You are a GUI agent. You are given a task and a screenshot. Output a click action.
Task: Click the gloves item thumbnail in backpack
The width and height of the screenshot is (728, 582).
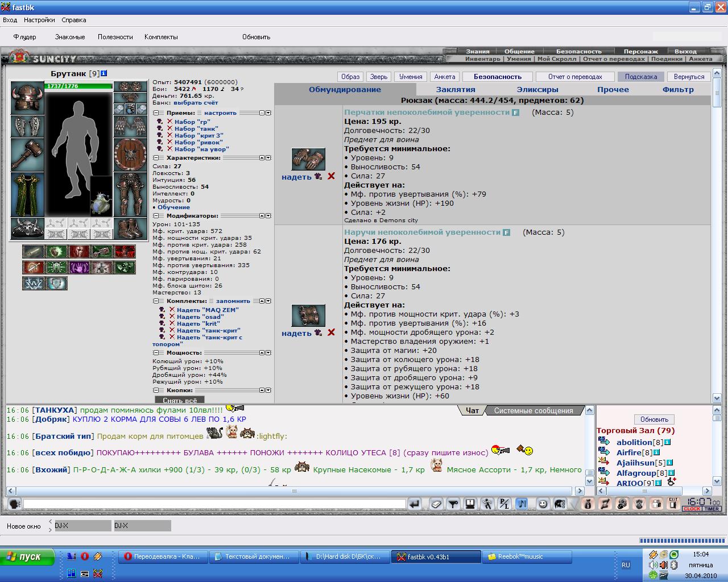(x=308, y=159)
